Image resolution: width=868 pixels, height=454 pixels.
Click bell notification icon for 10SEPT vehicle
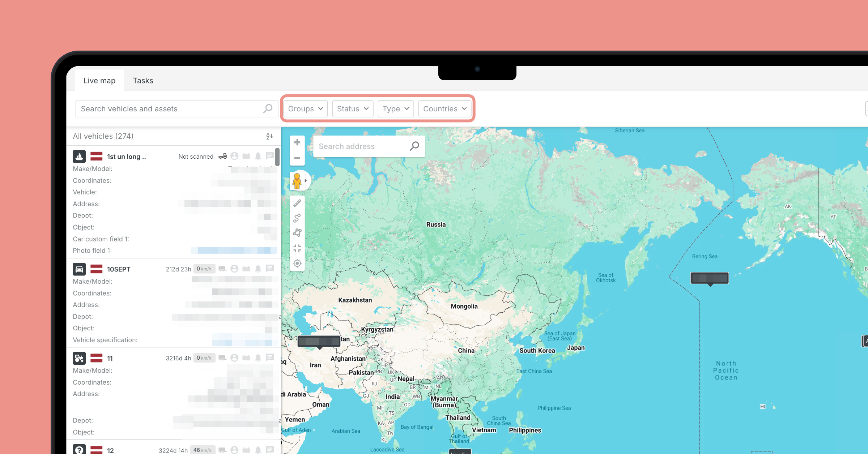[258, 269]
